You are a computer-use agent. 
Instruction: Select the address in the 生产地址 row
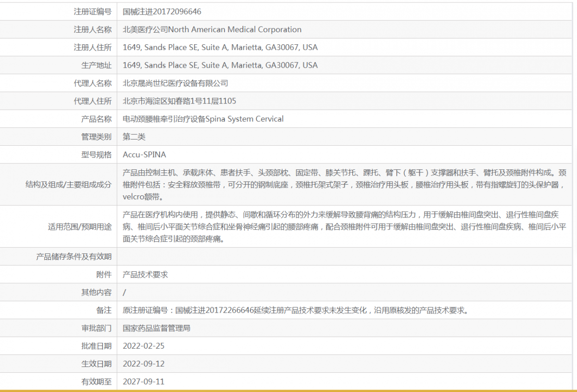(220, 65)
